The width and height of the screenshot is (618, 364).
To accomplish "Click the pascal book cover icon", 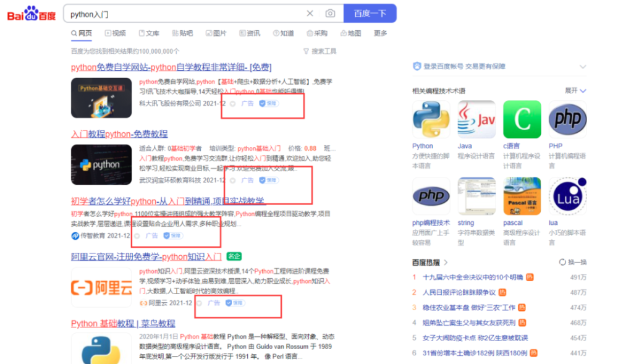I will point(522,196).
